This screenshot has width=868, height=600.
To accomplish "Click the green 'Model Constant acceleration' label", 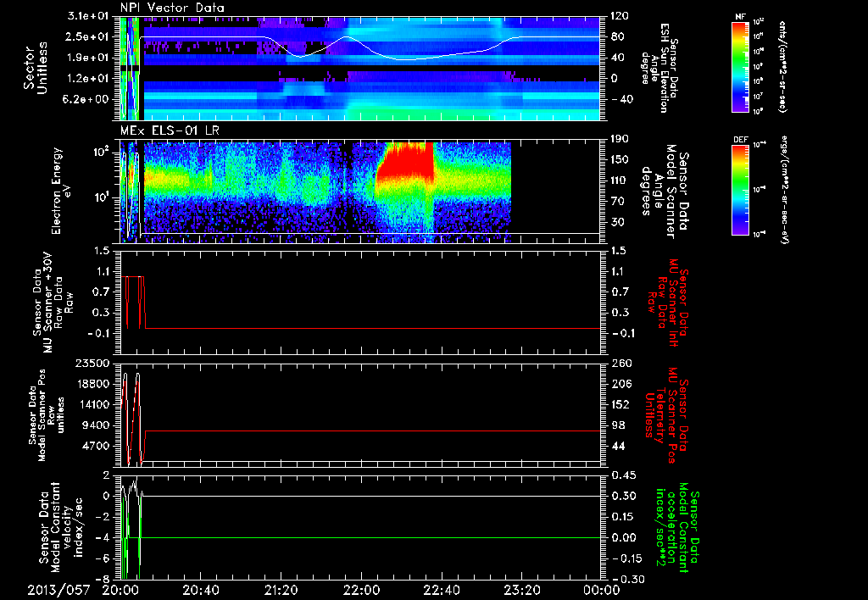I will point(676,528).
